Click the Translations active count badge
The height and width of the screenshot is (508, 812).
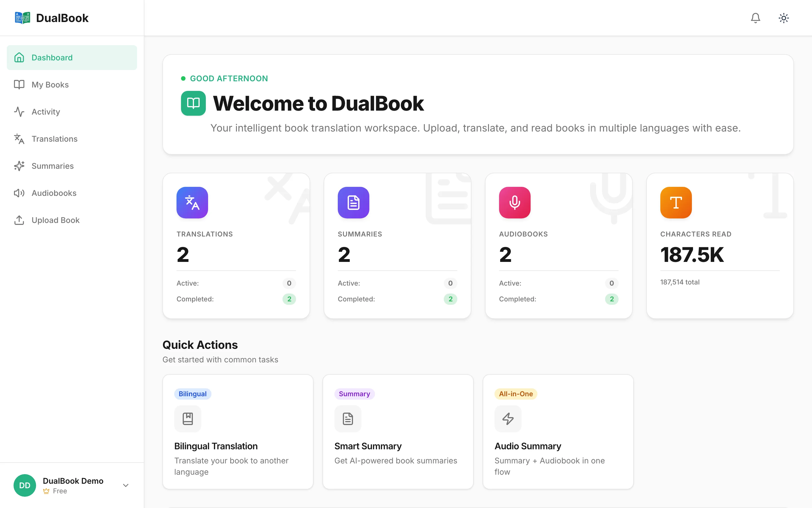(x=289, y=283)
